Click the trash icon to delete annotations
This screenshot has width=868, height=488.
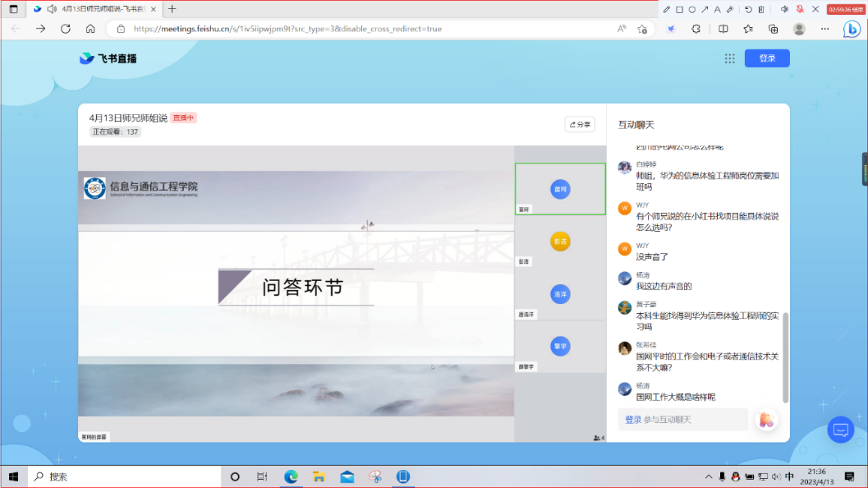tap(760, 9)
